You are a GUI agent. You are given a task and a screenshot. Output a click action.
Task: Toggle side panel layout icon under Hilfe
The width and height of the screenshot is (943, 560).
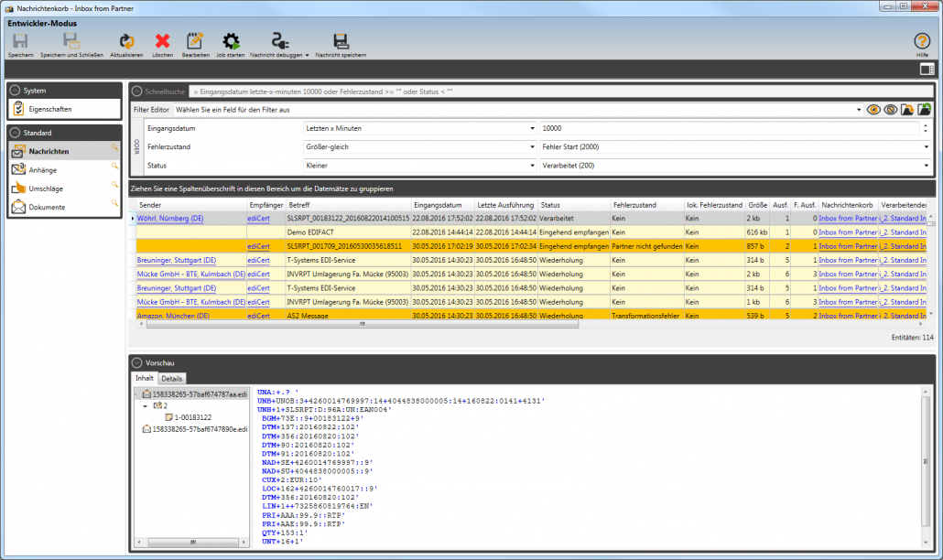point(927,70)
